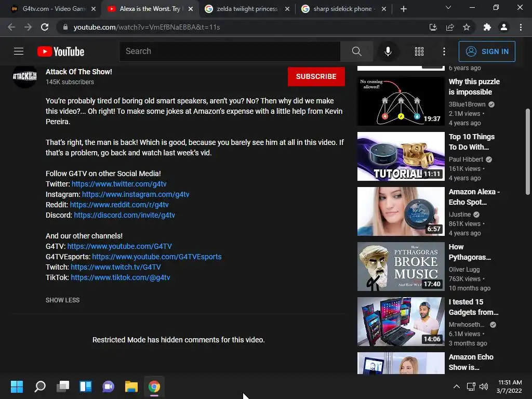Click the install app icon in address bar
532x399 pixels.
tap(433, 27)
